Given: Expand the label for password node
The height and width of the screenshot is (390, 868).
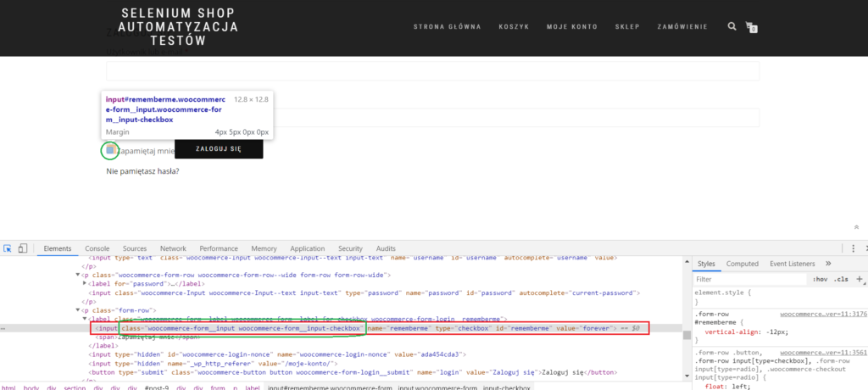Looking at the screenshot, I should pos(86,284).
